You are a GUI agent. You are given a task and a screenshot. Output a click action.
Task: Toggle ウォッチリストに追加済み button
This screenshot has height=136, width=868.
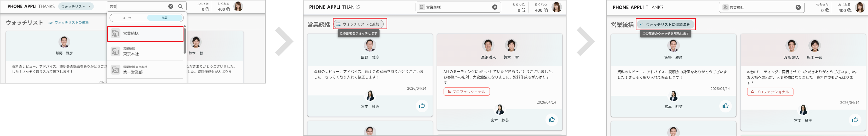pos(665,25)
